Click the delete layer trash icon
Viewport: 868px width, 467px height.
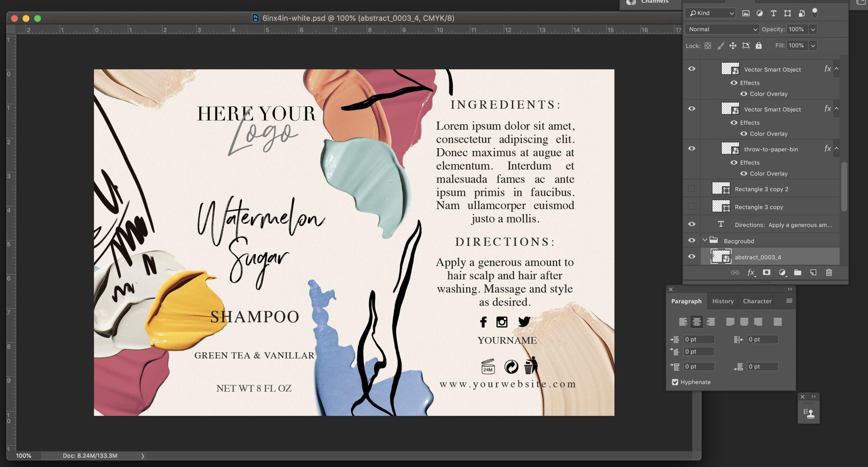(829, 273)
